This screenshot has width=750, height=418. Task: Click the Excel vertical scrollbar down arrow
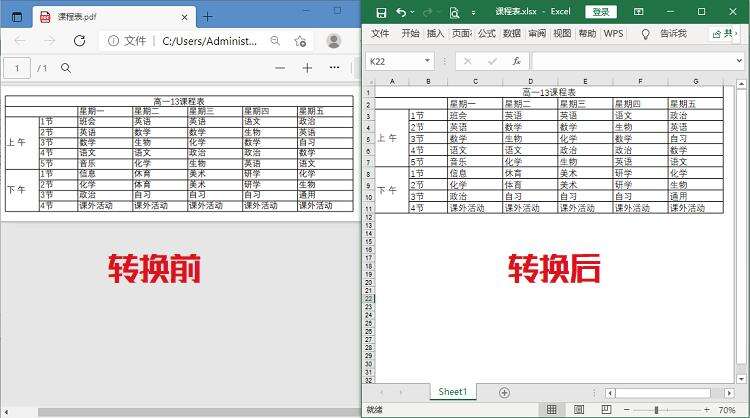point(741,379)
